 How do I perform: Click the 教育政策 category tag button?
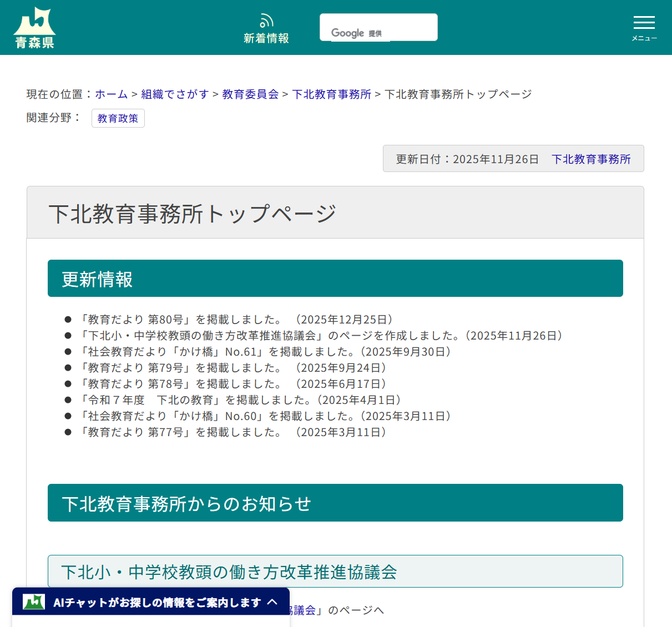click(118, 118)
